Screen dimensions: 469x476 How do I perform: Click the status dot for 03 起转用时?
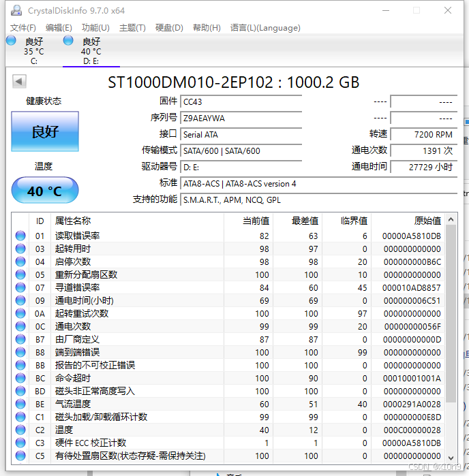pos(20,249)
